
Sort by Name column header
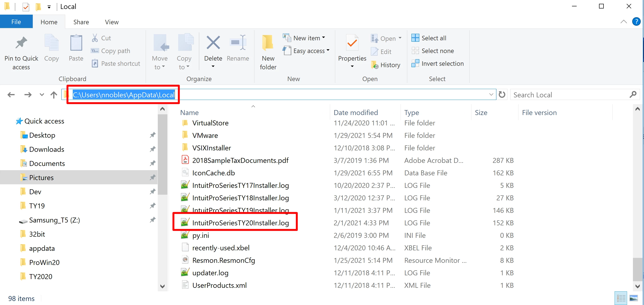[189, 113]
